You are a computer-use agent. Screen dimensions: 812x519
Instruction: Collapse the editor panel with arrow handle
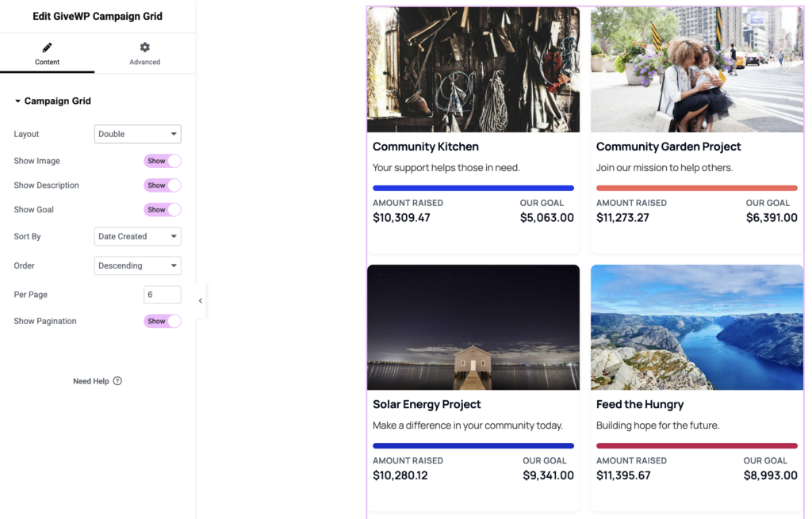[200, 301]
